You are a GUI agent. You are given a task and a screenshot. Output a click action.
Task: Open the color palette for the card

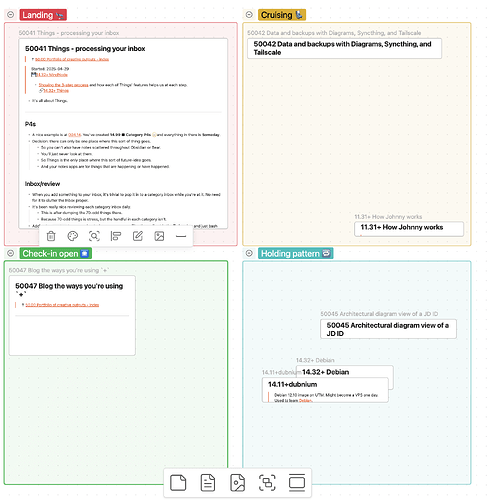pyautogui.click(x=73, y=236)
